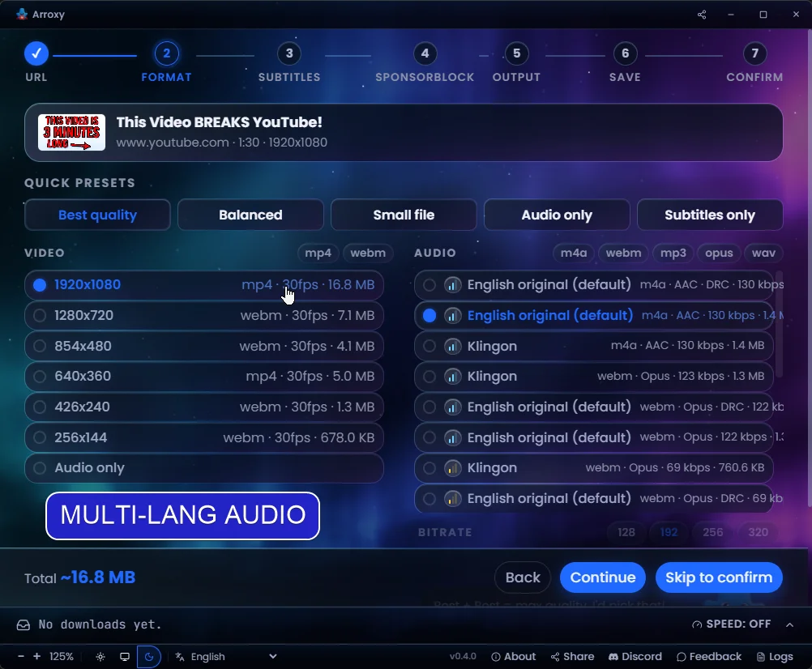812x669 pixels.
Task: Go to Output step 5
Action: point(516,62)
